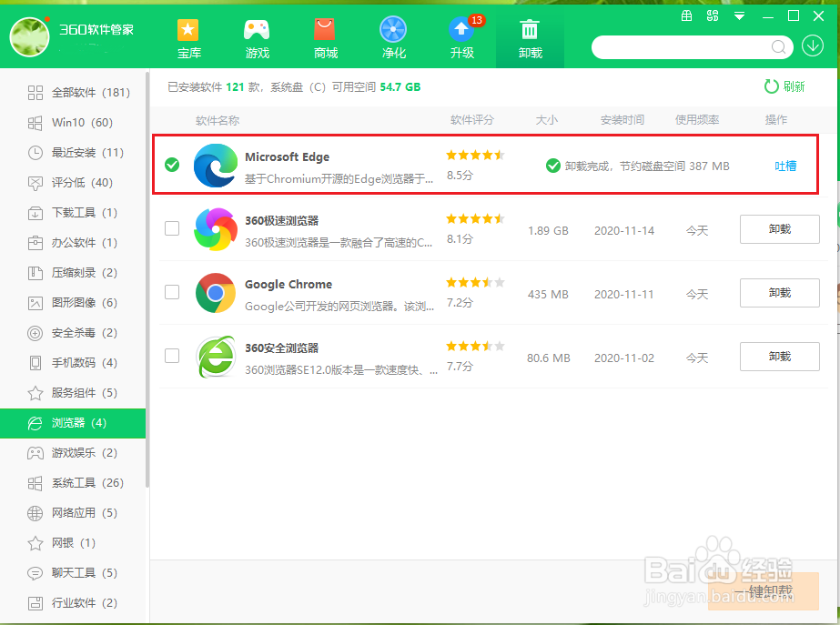Open the 宝库 software library tab

[188, 38]
